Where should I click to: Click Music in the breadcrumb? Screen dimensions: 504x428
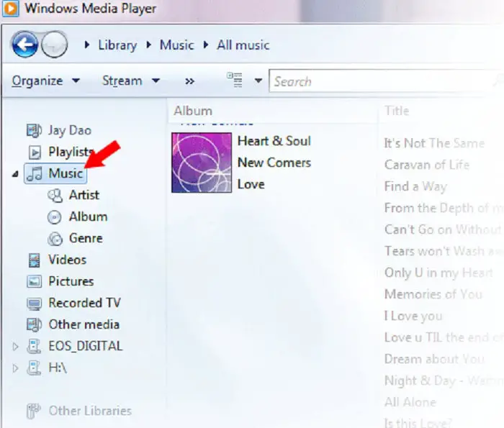(x=177, y=45)
